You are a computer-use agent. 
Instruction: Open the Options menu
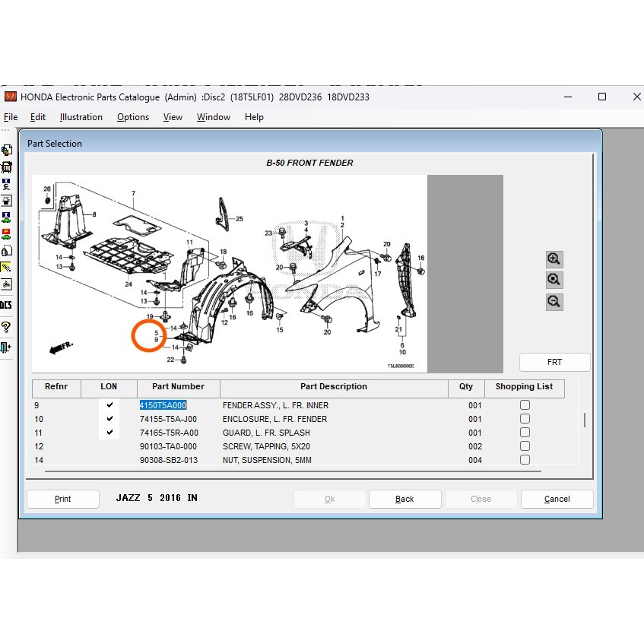(133, 117)
